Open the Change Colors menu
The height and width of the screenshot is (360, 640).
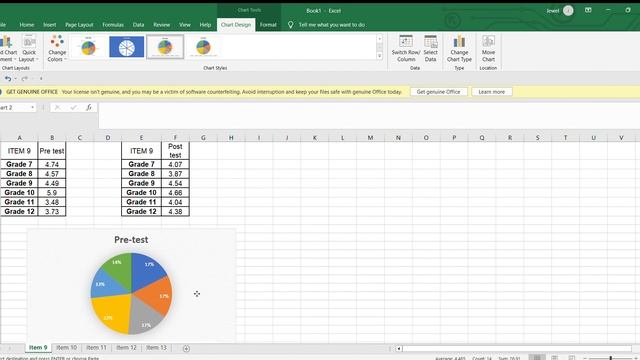coord(57,49)
